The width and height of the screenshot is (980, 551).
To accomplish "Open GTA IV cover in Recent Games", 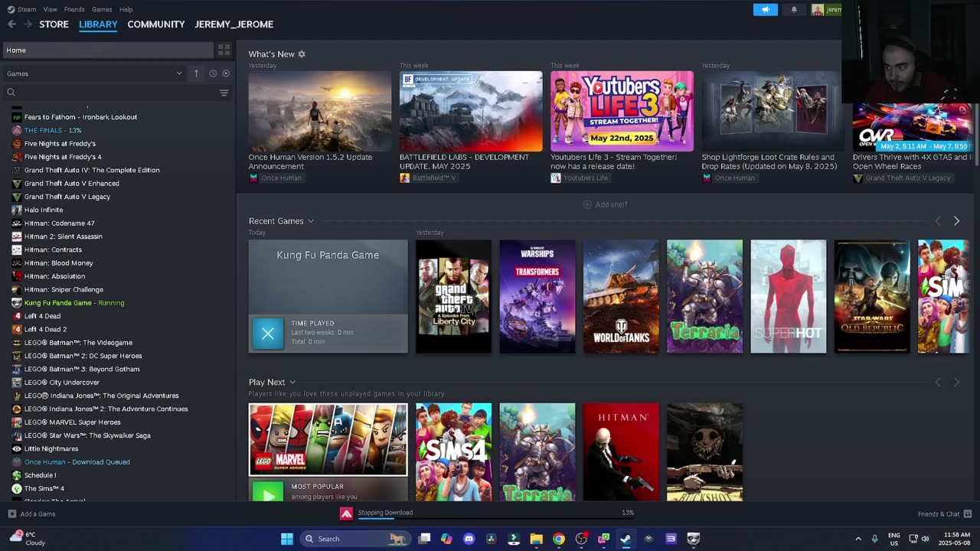I will pos(453,296).
